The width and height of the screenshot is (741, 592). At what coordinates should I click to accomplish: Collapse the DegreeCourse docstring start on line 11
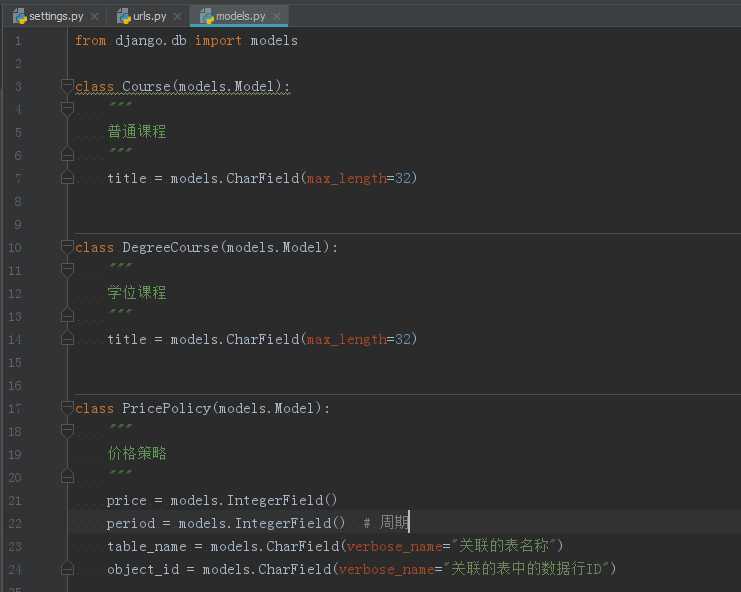click(x=67, y=269)
